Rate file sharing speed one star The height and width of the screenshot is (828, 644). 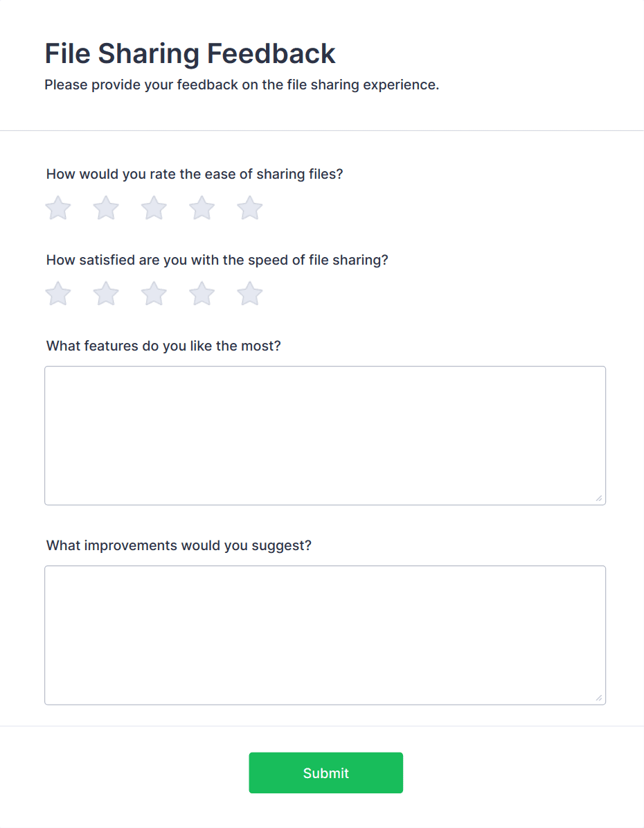58,294
